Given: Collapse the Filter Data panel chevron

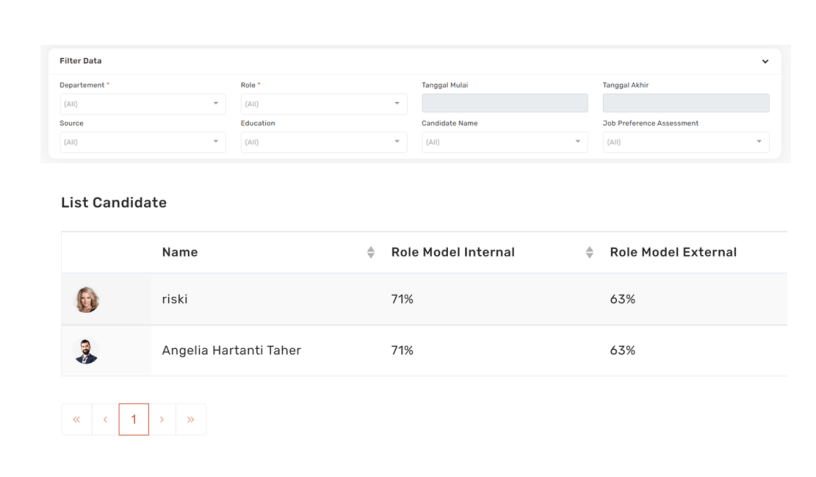Looking at the screenshot, I should click(765, 62).
